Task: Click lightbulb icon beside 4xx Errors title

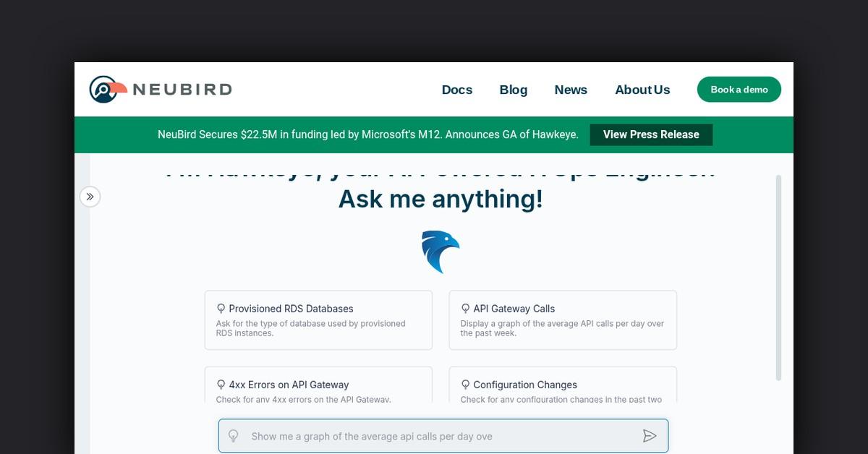Action: click(221, 385)
